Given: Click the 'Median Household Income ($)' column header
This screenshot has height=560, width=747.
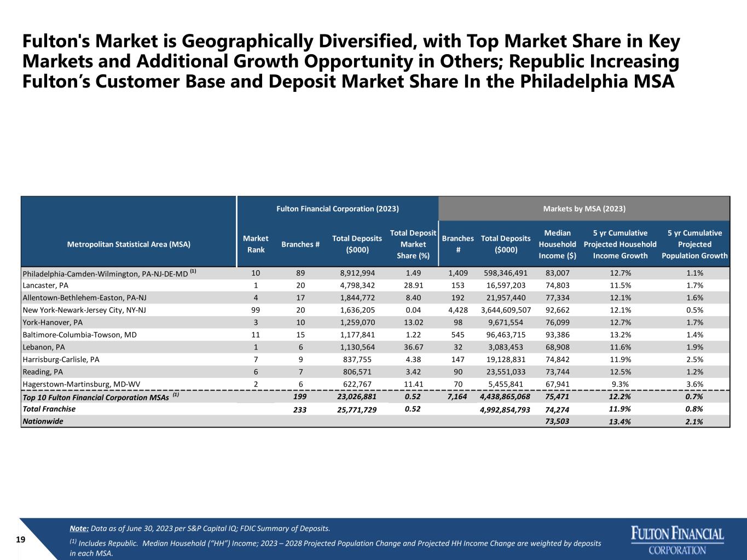Looking at the screenshot, I should [x=557, y=244].
